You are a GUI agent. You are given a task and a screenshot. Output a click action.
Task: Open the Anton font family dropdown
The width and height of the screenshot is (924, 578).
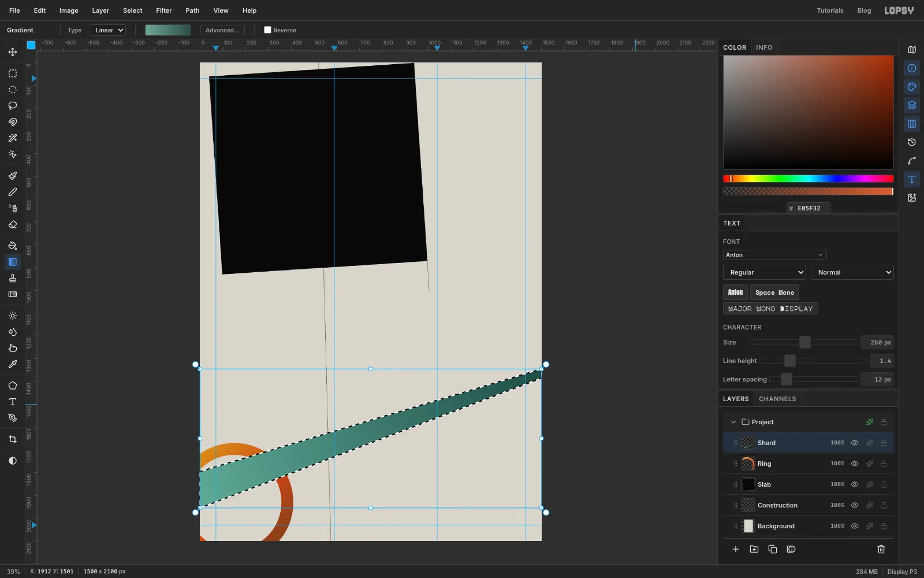click(x=774, y=255)
